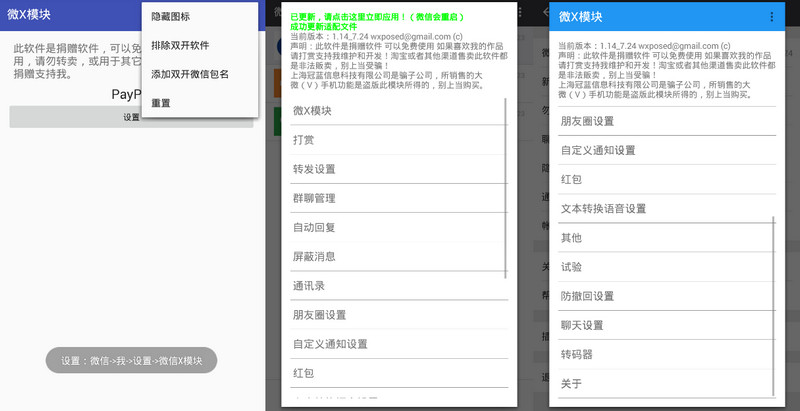Open 朋友圈设置 in the blue-titled dialog
Screen dimensions: 800x411
pos(667,121)
